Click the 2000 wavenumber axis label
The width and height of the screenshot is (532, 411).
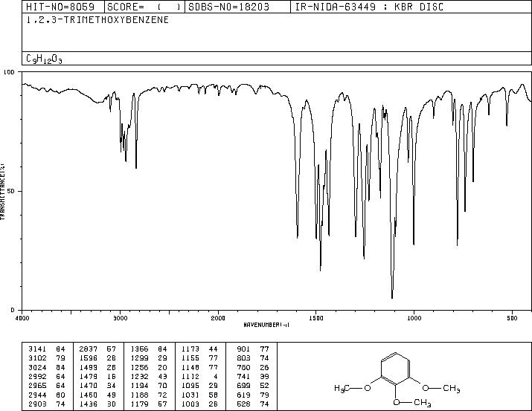coord(218,318)
